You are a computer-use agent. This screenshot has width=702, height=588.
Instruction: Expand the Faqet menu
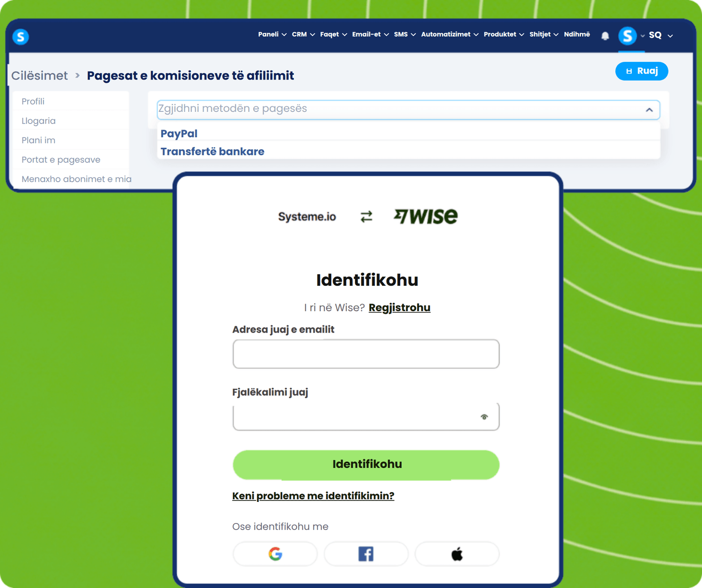[334, 34]
